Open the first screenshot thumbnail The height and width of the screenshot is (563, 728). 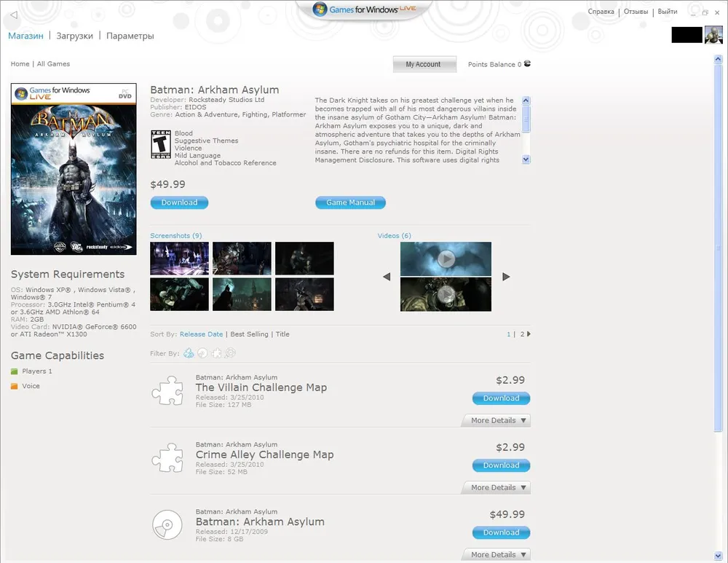pos(179,258)
